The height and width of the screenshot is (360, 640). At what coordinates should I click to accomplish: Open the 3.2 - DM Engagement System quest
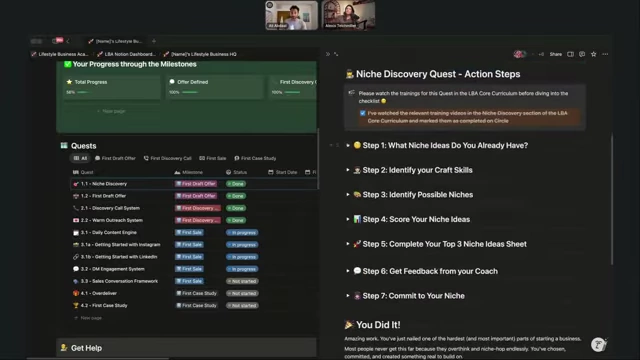pyautogui.click(x=113, y=269)
